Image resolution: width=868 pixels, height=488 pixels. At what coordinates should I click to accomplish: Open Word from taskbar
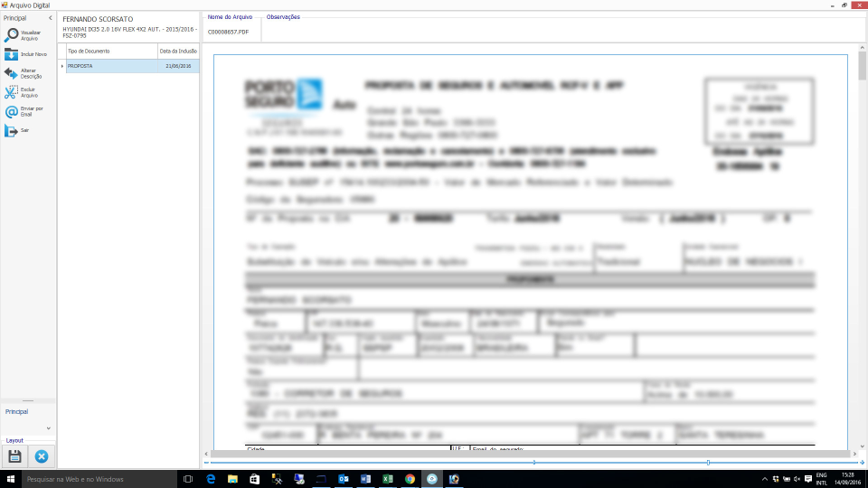(x=365, y=479)
